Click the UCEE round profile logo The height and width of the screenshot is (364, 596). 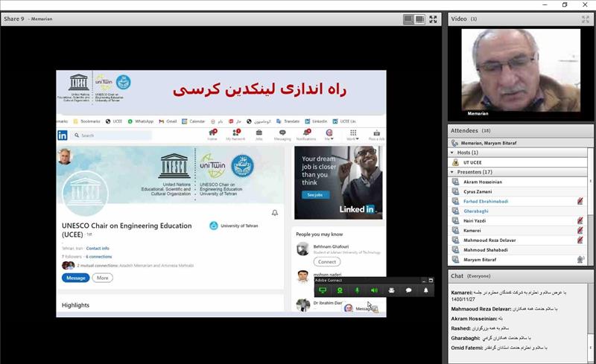click(85, 194)
